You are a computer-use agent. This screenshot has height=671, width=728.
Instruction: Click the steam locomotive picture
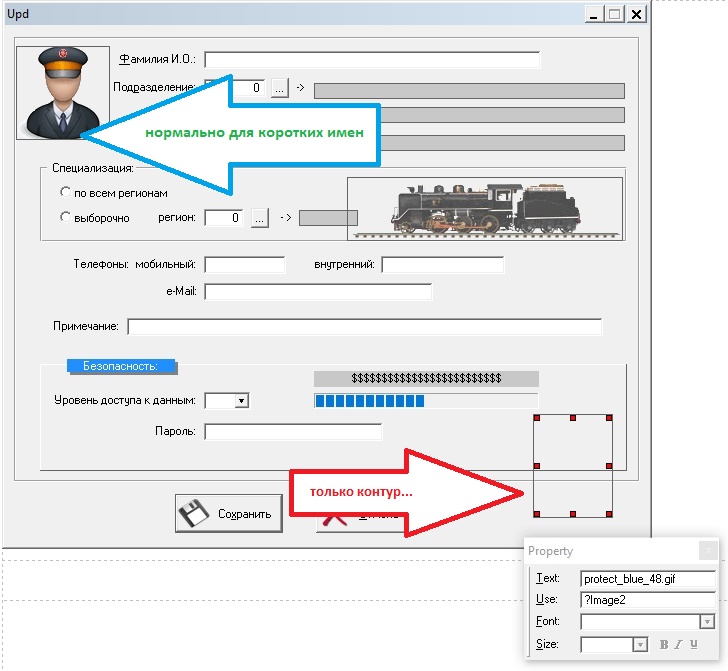click(x=484, y=209)
